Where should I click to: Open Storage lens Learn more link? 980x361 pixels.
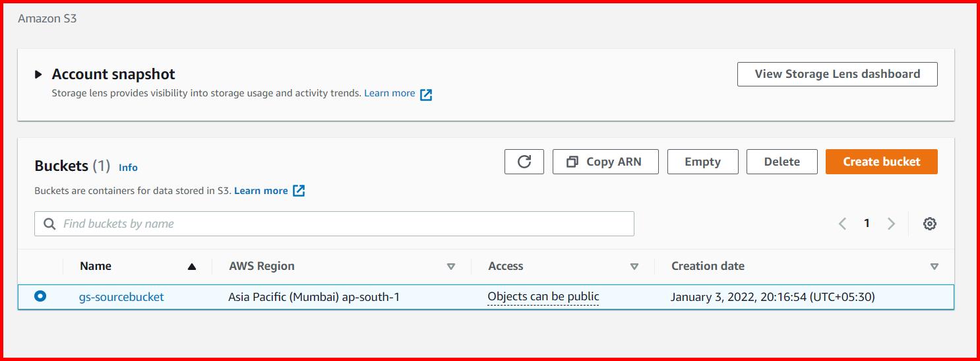click(x=390, y=93)
